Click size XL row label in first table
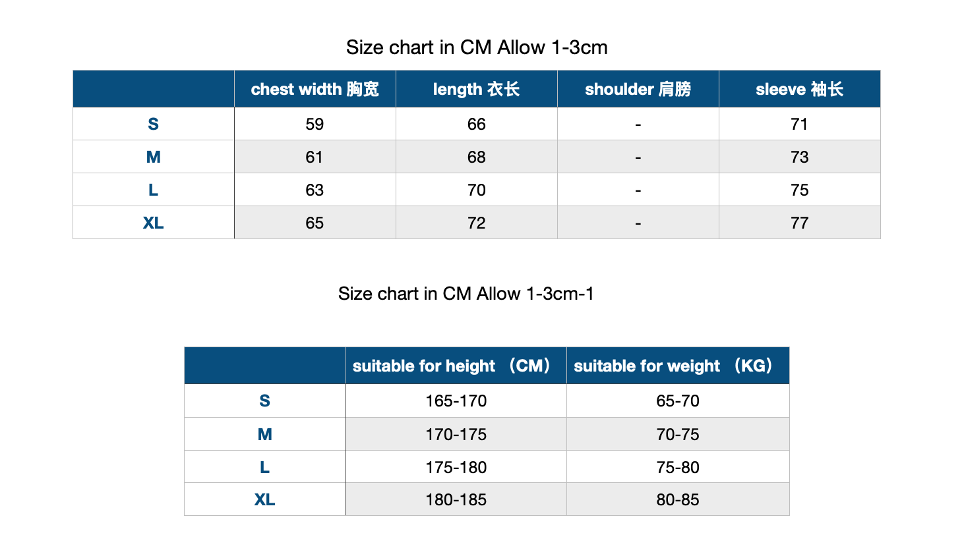964x560 pixels. click(154, 223)
